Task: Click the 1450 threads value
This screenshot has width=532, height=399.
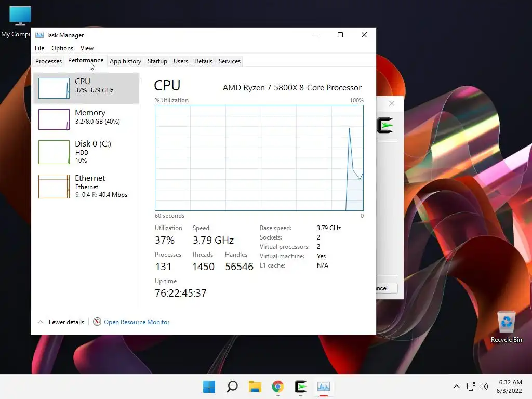Action: coord(203,267)
